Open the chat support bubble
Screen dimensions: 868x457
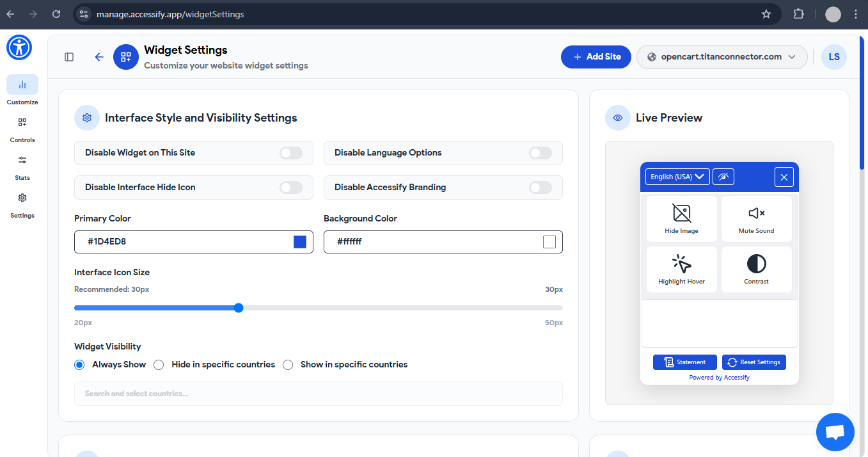tap(835, 431)
